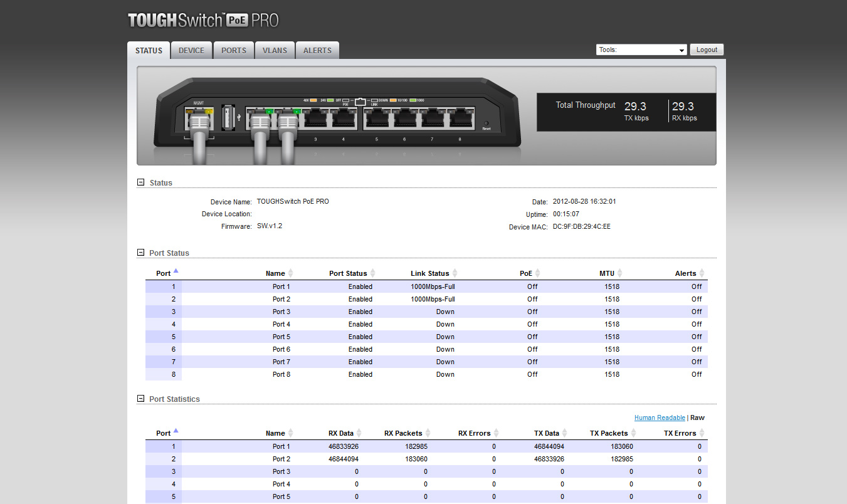
Task: Click firmware version SW.v1.2
Action: click(x=270, y=226)
